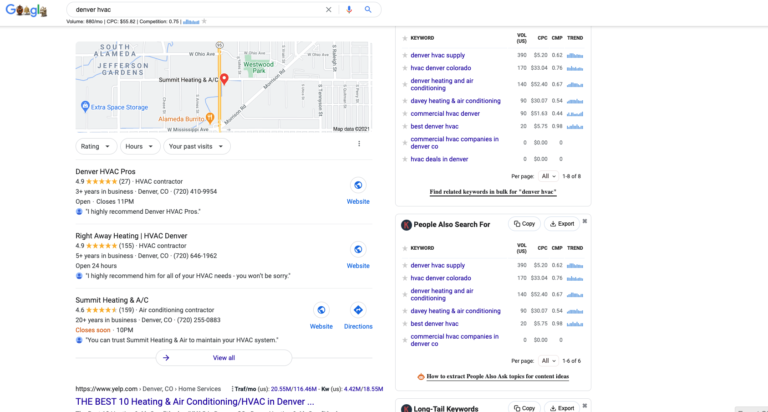Click Keywords Everywhere logo beside People Also Search For

click(406, 225)
